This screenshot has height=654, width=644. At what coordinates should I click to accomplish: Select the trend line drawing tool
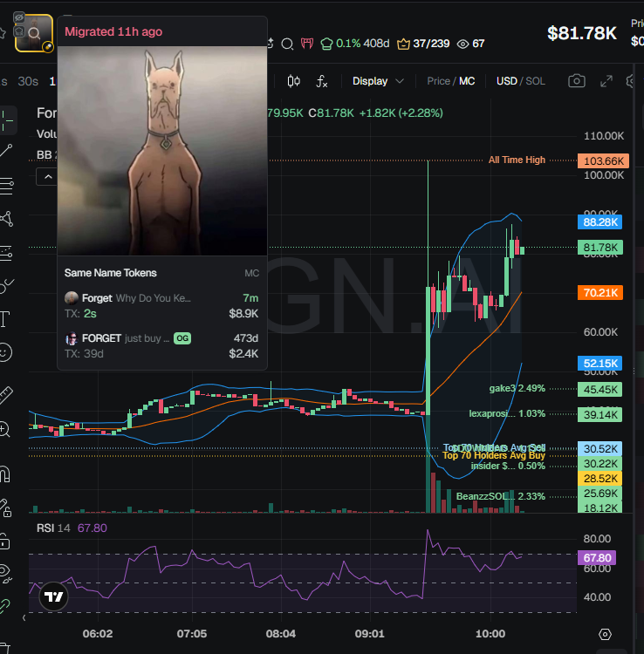6,151
